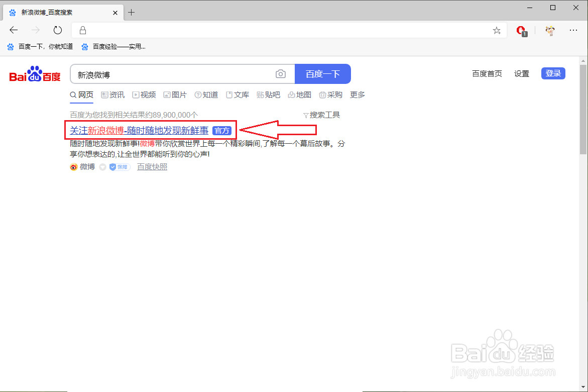Switch to 知道 search tab
Viewport: 588px width, 392px height.
click(206, 95)
